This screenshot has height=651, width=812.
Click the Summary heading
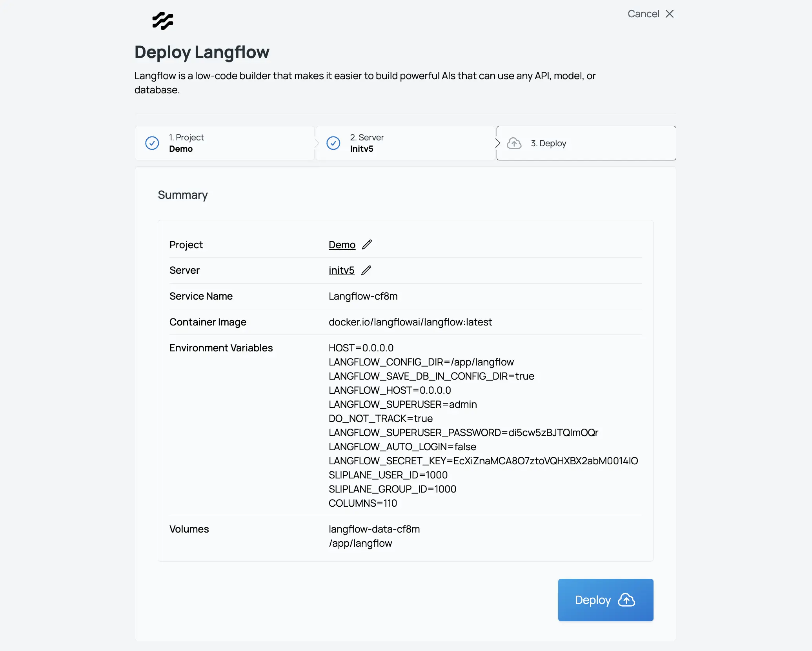pyautogui.click(x=183, y=195)
